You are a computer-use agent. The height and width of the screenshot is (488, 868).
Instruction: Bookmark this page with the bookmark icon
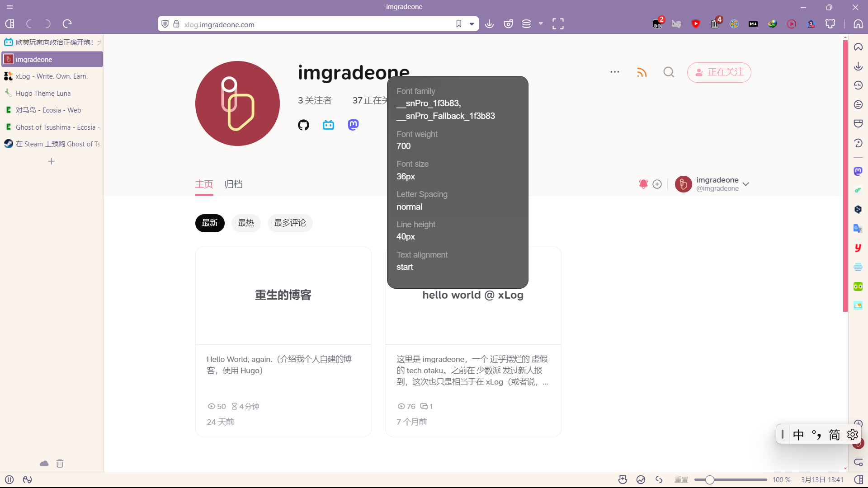459,24
